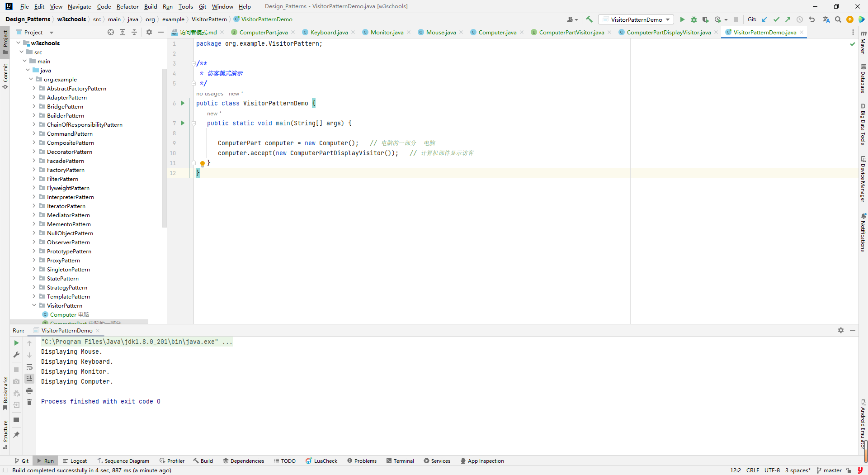Click the ViewPattern breadcrumb VisitorPattern
868x475 pixels.
pos(209,19)
